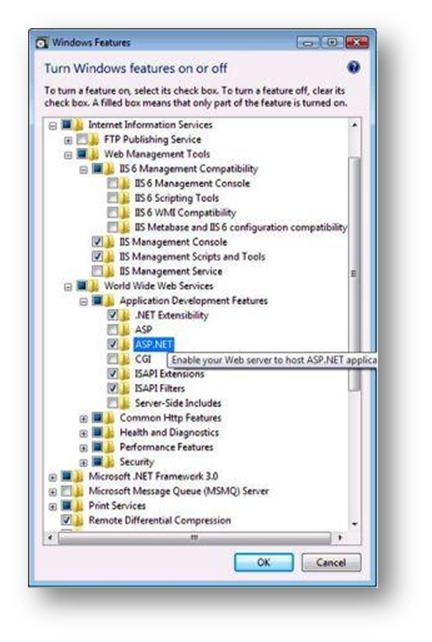
Task: Enable the ASP checkbox
Action: (113, 330)
